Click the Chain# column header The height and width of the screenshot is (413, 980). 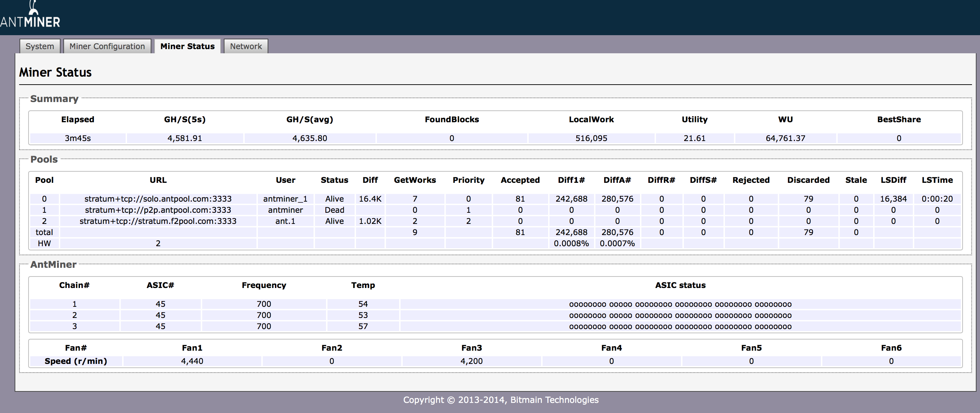74,285
